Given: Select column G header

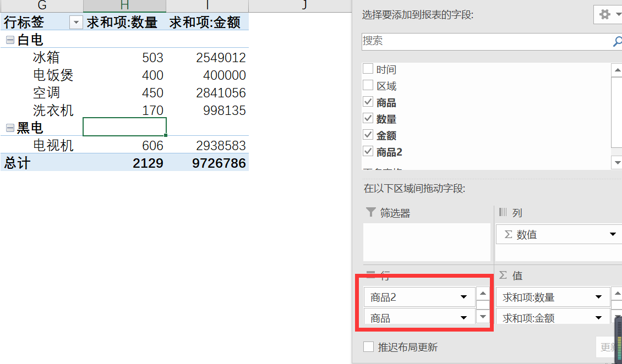Looking at the screenshot, I should pos(42,5).
